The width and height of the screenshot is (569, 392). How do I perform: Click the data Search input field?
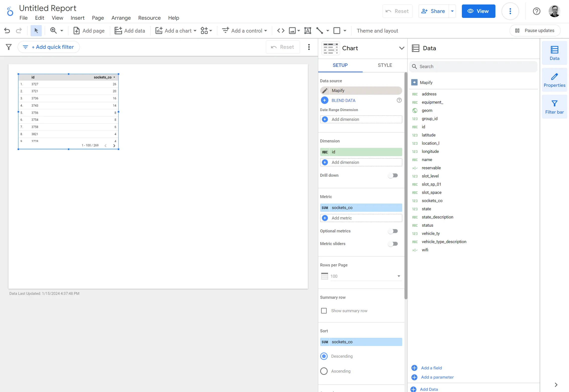point(473,67)
